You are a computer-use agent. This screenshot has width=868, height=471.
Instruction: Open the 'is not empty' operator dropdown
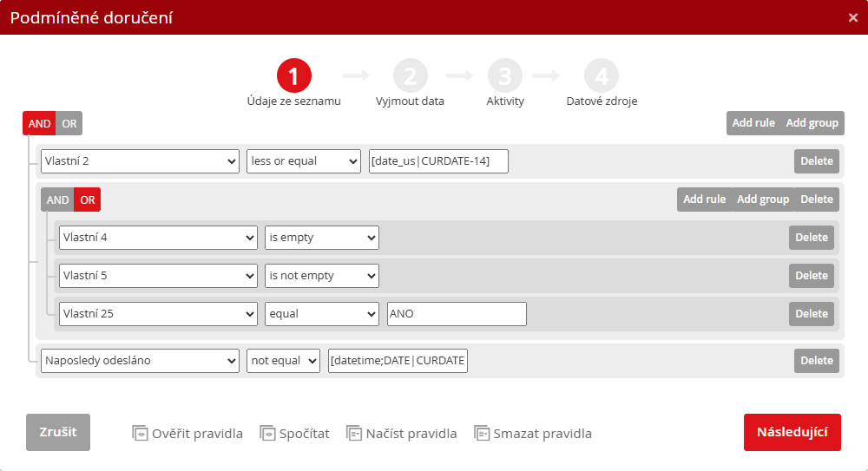[322, 276]
